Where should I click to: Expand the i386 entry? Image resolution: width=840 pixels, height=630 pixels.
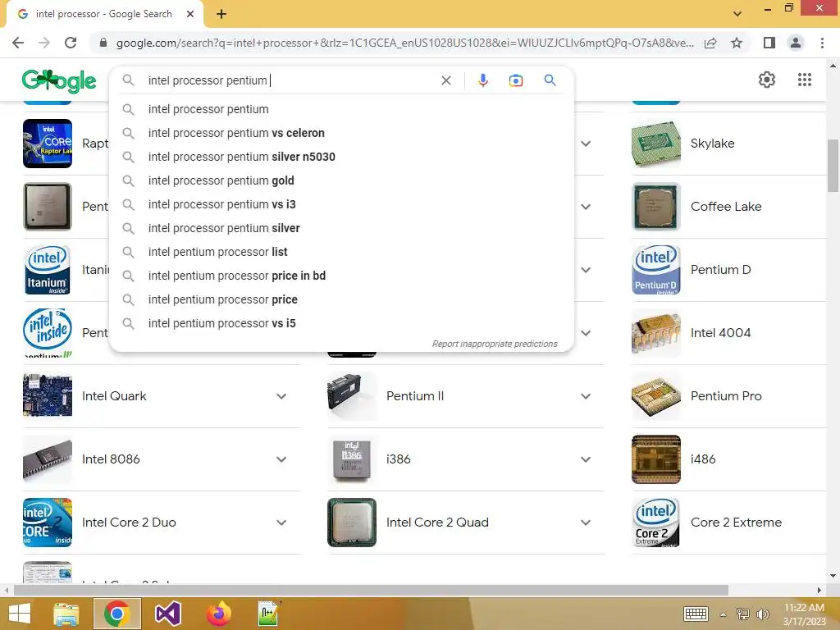click(x=586, y=459)
